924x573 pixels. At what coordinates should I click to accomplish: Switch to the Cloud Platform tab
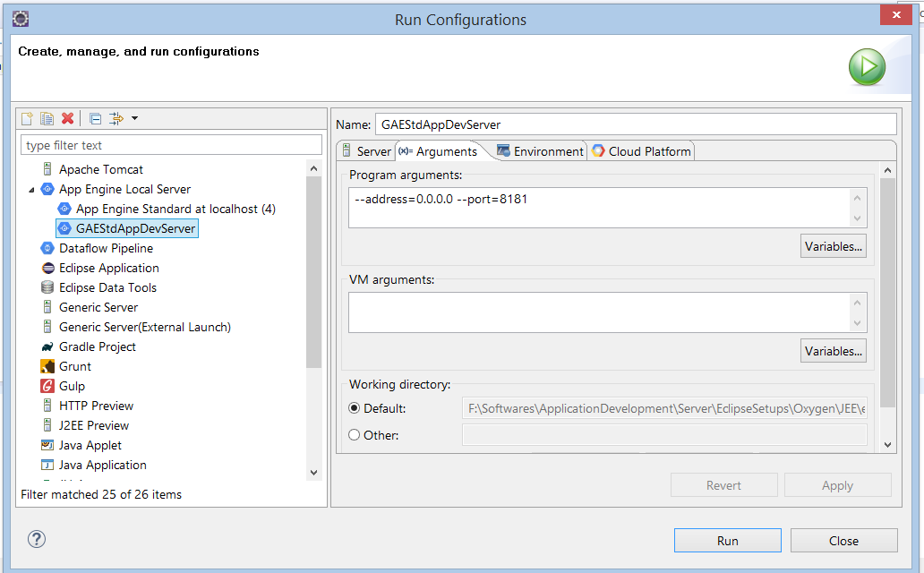pos(641,151)
